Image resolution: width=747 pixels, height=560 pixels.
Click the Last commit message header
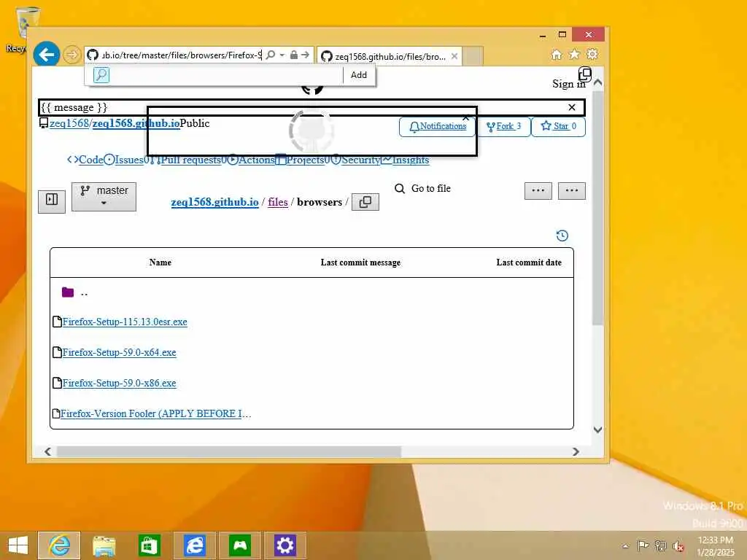(x=360, y=262)
